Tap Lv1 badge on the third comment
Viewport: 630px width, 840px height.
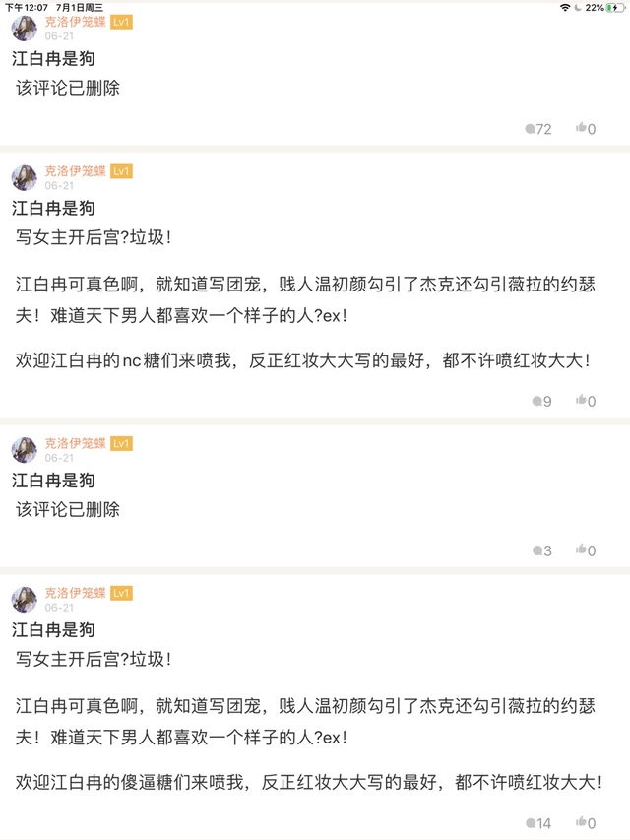coord(121,443)
